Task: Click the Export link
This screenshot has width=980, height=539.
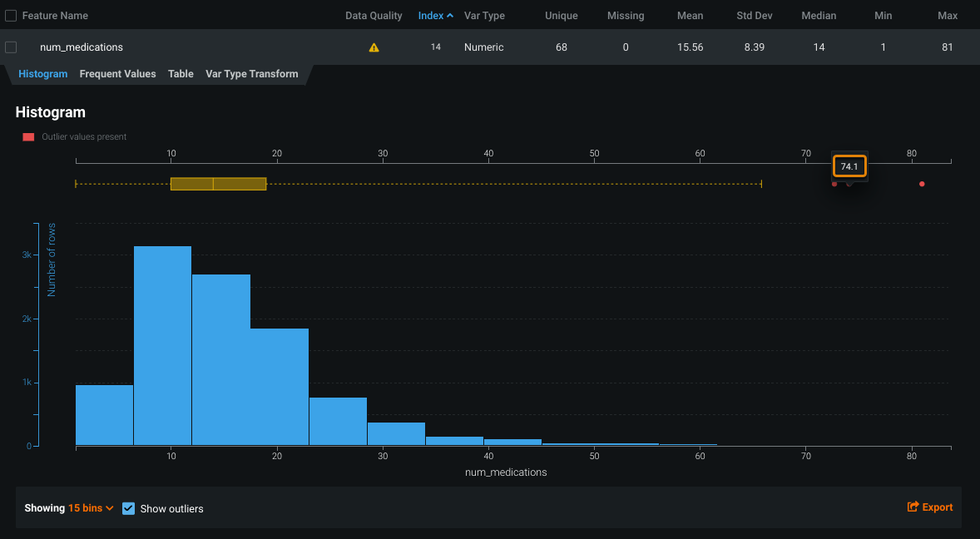Action: tap(937, 507)
